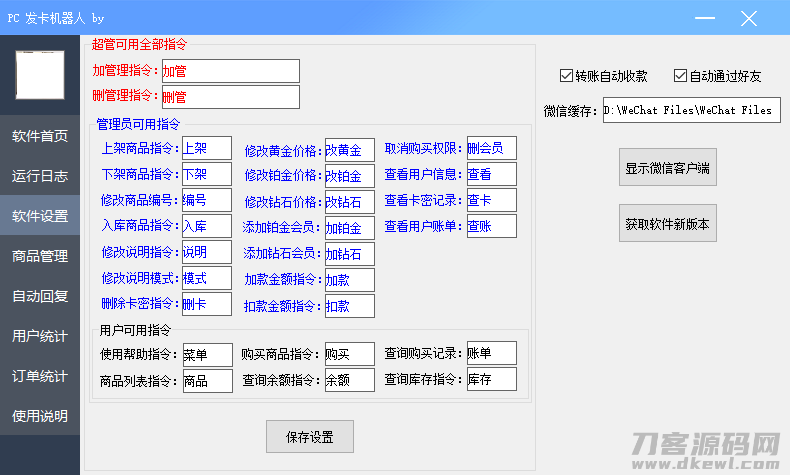Click the 查看用户账单 field
The width and height of the screenshot is (790, 475).
point(492,226)
